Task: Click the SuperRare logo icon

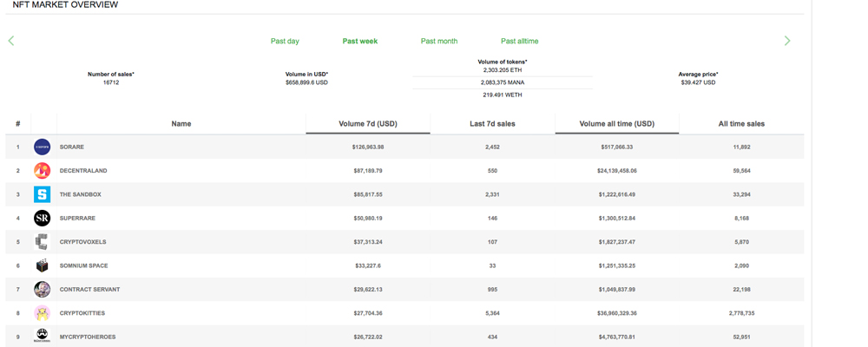Action: [42, 218]
